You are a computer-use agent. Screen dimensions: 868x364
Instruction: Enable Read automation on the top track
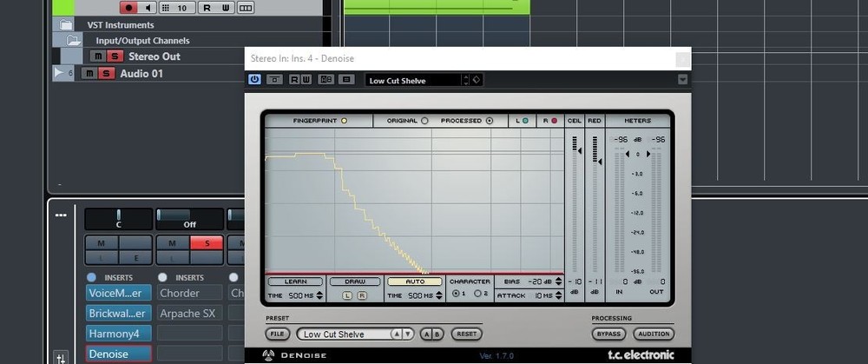click(x=207, y=8)
